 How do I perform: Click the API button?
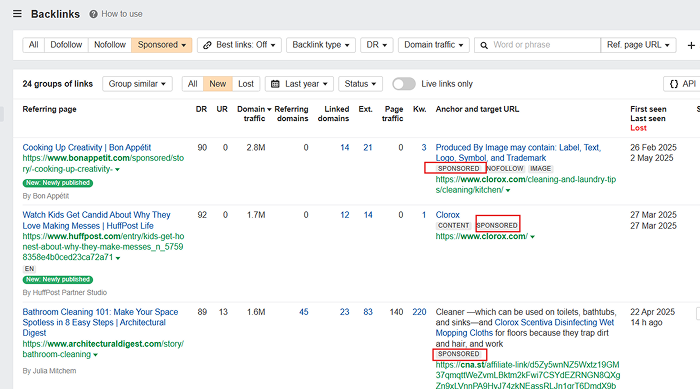[683, 84]
